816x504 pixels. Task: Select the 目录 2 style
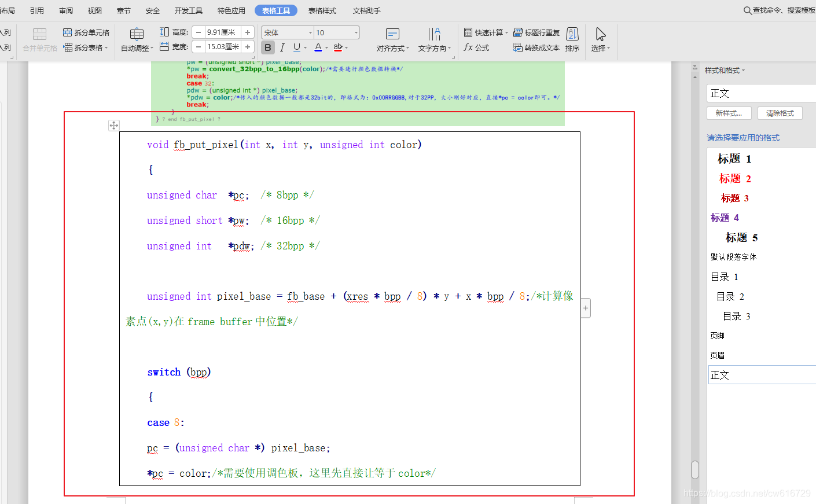coord(730,296)
